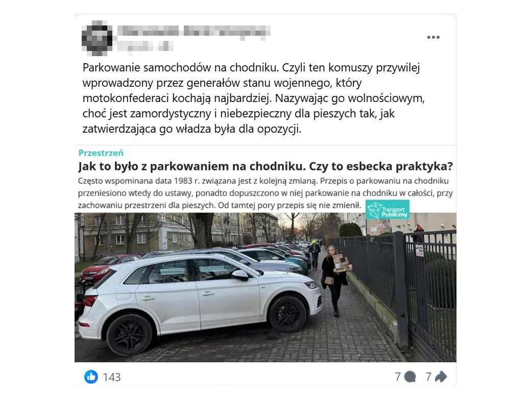Click the post text starting Parkowanie samochodów
The height and width of the screenshot is (398, 532).
coord(253,98)
